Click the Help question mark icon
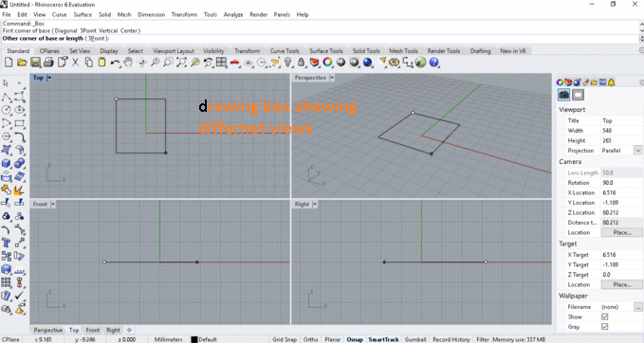644x343 pixels. [x=434, y=62]
